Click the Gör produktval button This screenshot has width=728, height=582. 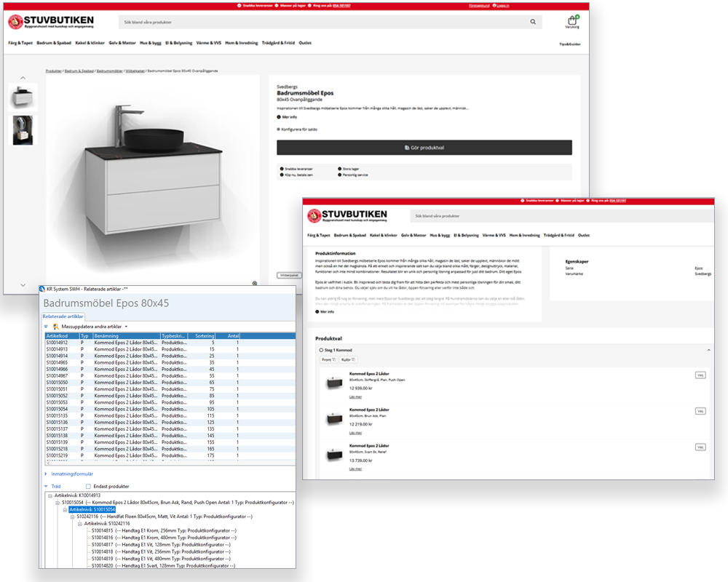[x=424, y=148]
